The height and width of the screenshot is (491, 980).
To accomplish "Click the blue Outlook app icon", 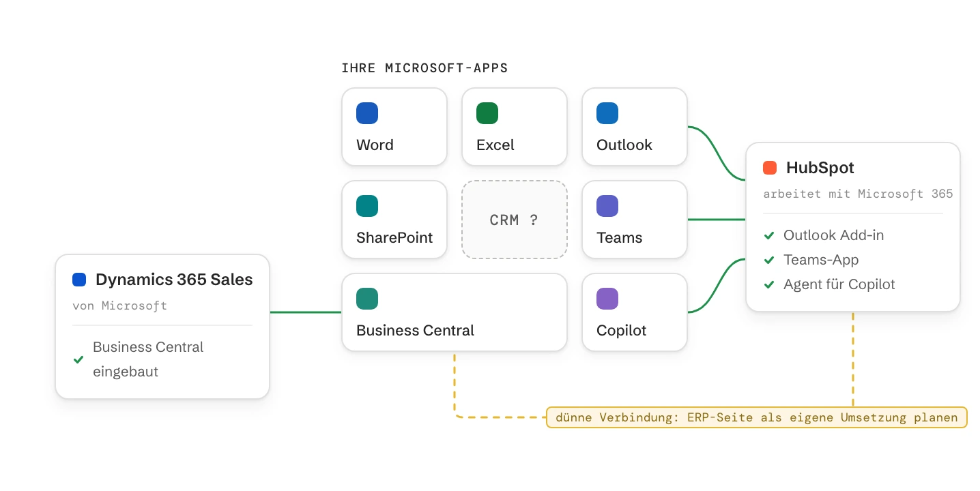I will (607, 113).
